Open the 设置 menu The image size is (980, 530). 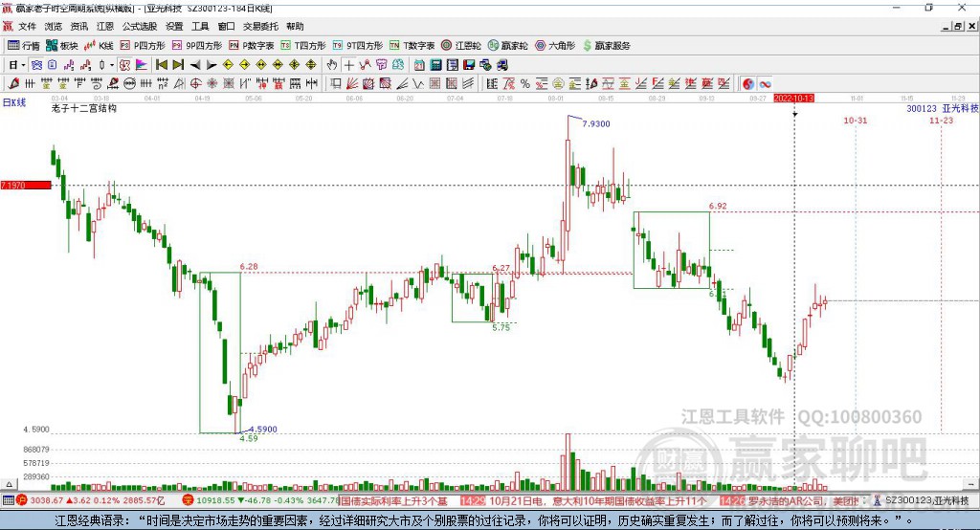click(174, 26)
